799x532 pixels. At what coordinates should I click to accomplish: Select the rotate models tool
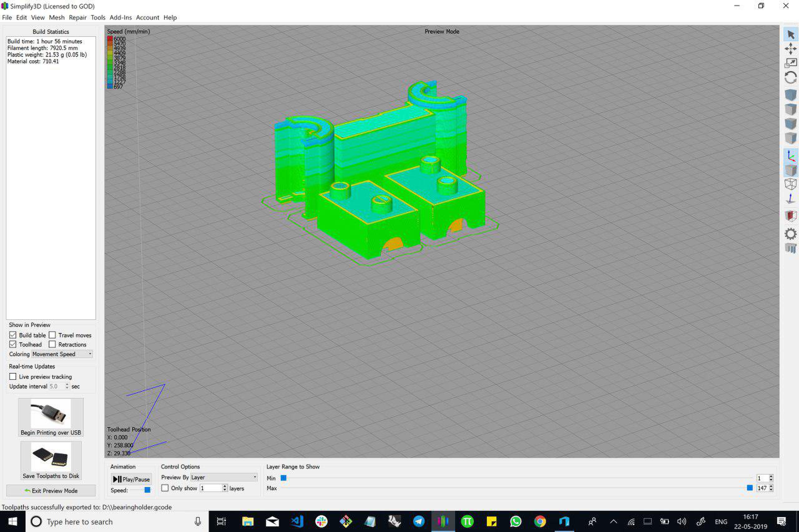pos(791,78)
